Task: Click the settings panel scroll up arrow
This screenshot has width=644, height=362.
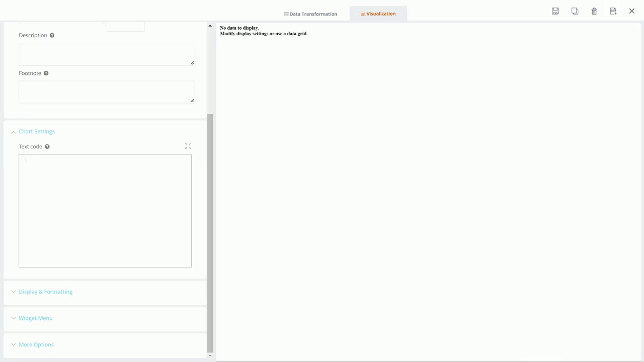Action: pos(210,26)
